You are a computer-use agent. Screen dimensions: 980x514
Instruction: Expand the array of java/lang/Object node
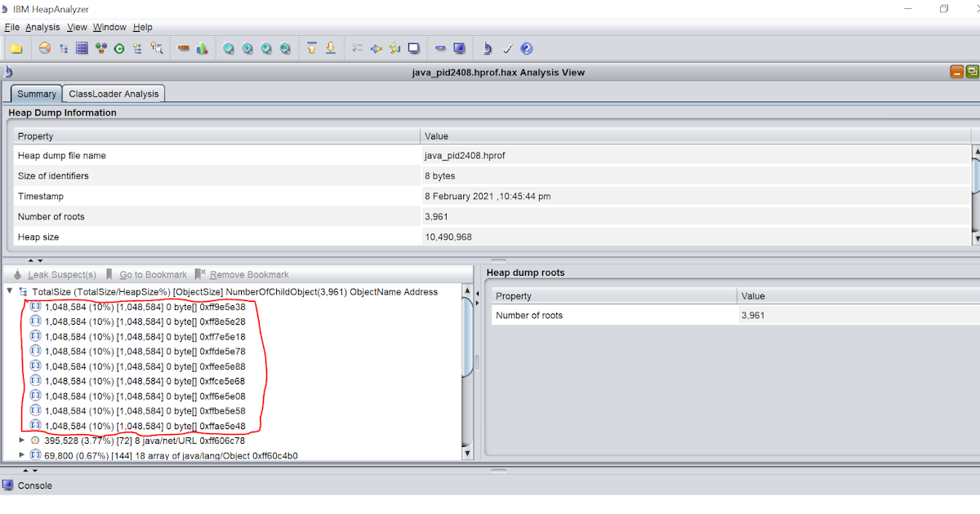coord(22,454)
